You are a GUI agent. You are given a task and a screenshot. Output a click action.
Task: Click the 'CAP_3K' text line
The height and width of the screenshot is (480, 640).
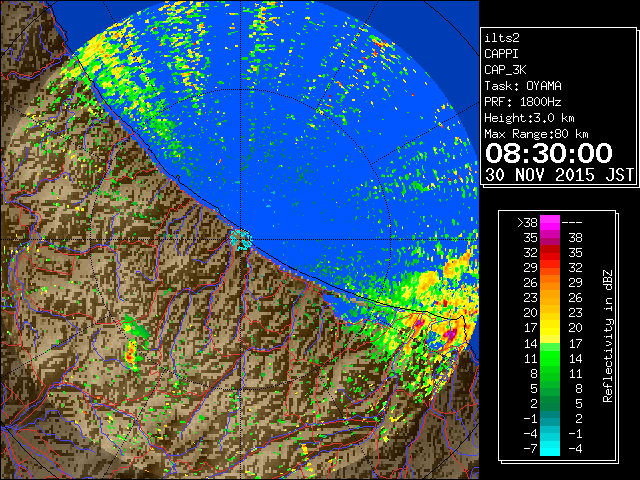[505, 70]
